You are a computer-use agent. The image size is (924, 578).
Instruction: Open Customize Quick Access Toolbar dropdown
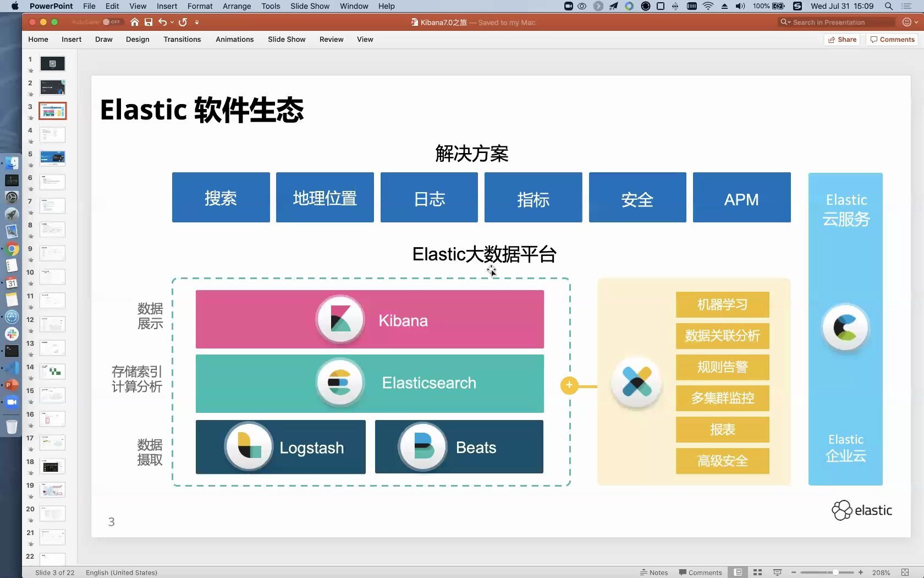pos(197,23)
